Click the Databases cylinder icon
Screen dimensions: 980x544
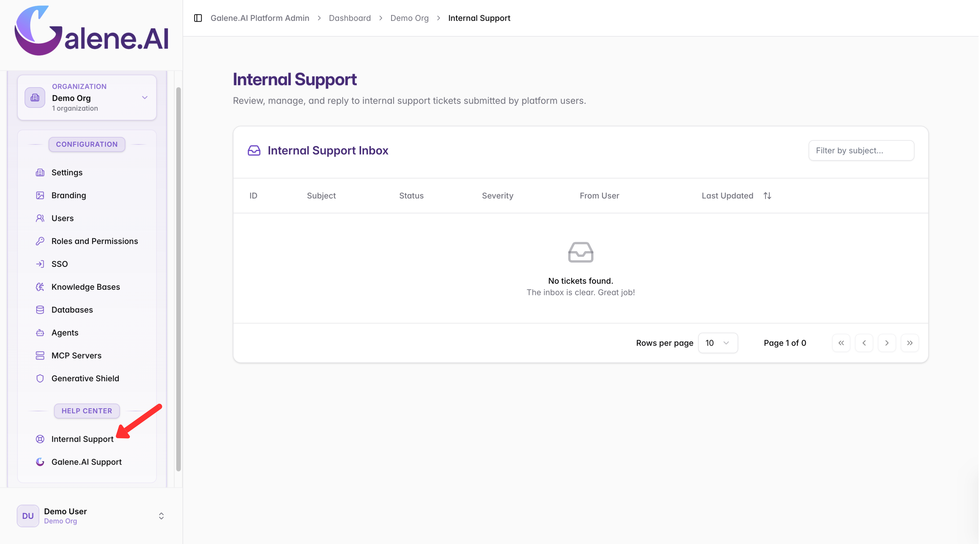pyautogui.click(x=40, y=310)
